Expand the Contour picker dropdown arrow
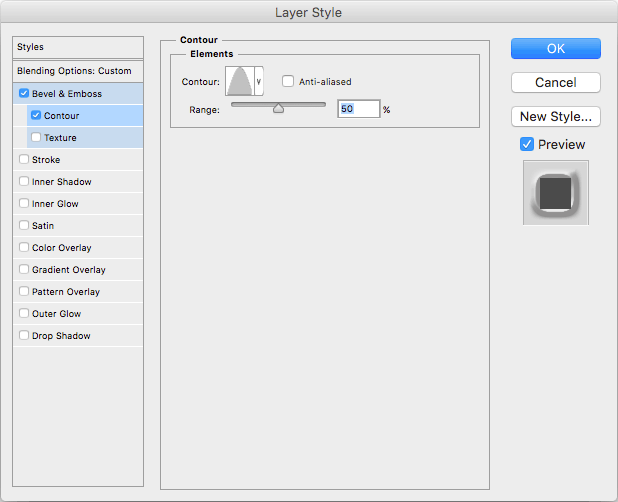Image resolution: width=618 pixels, height=502 pixels. [x=259, y=81]
